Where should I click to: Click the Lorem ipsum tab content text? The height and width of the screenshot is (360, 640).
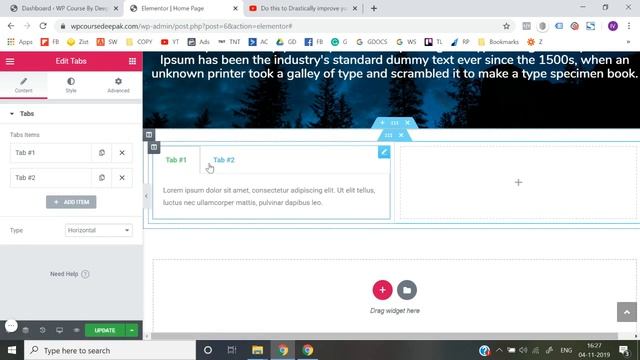tap(269, 196)
